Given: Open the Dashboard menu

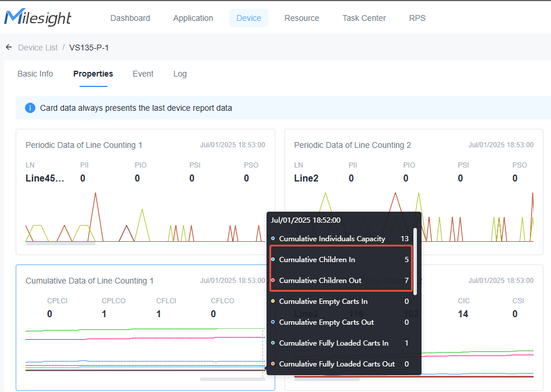Looking at the screenshot, I should click(130, 18).
